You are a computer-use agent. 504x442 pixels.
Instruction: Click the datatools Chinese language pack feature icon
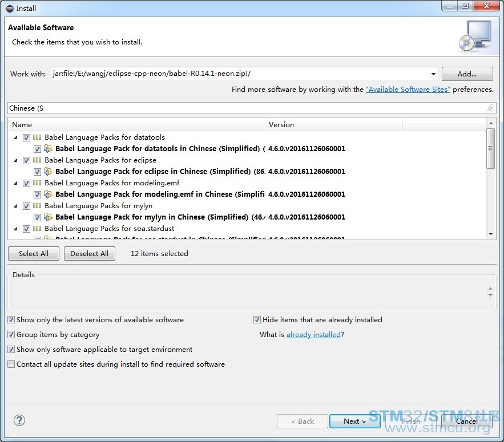(48, 149)
